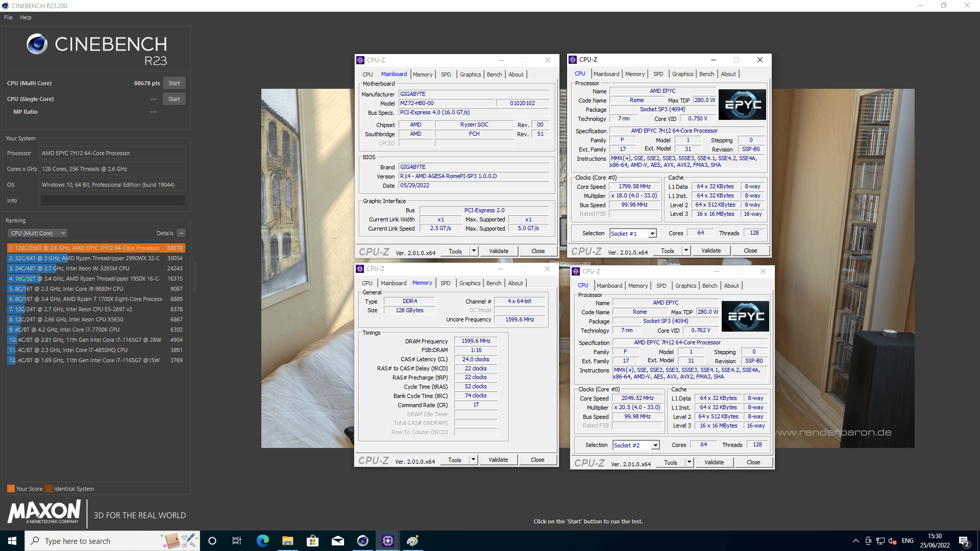
Task: Open Bench tab in Memory CPU-Z window
Action: (x=494, y=283)
